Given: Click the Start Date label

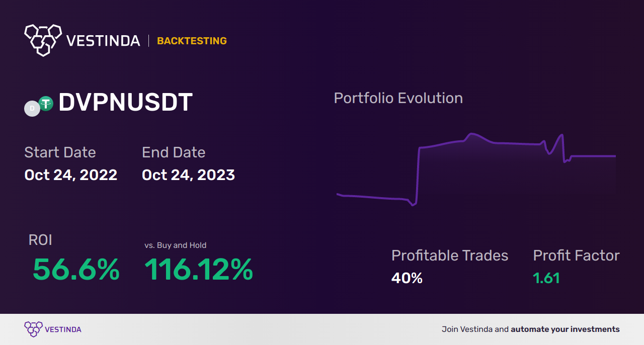Looking at the screenshot, I should (x=60, y=152).
